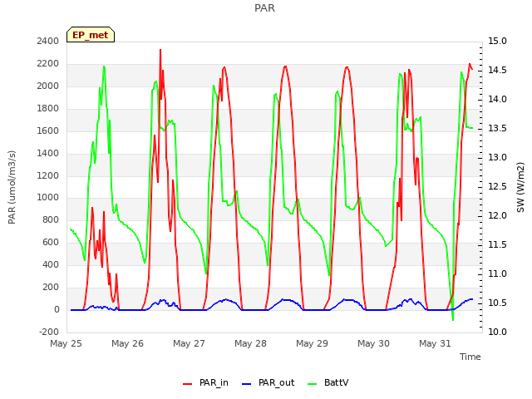Click the EP_met annotation label
The width and height of the screenshot is (532, 399).
91,35
